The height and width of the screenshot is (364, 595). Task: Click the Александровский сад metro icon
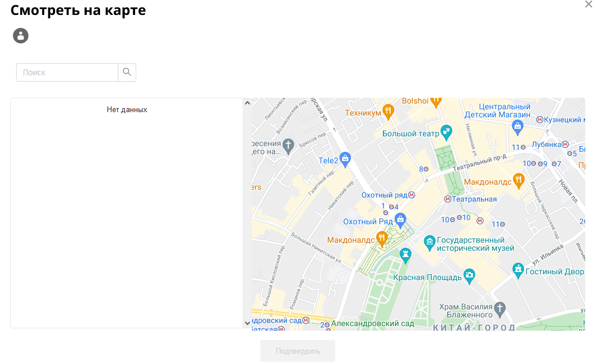tap(306, 320)
